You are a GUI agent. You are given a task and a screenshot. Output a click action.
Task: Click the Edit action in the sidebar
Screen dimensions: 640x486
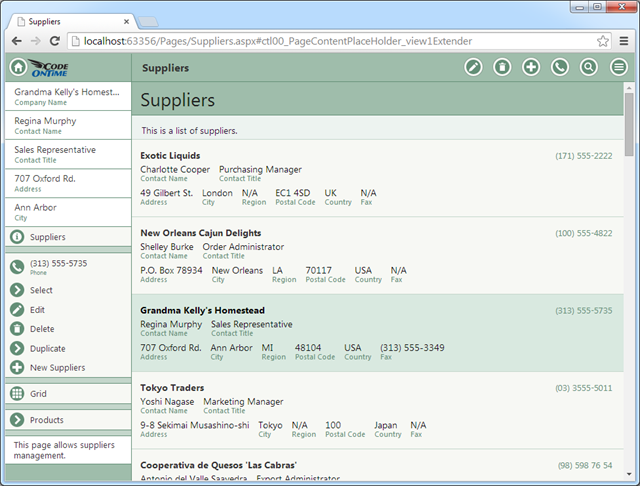click(x=38, y=310)
